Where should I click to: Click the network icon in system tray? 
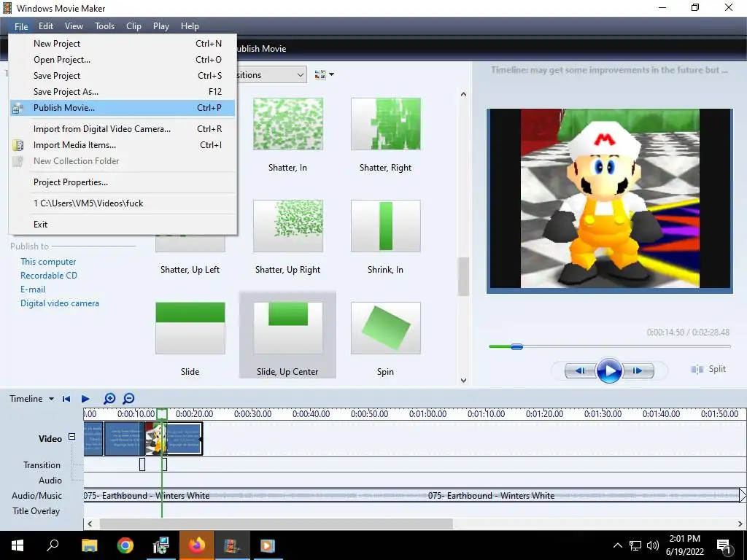pyautogui.click(x=635, y=545)
